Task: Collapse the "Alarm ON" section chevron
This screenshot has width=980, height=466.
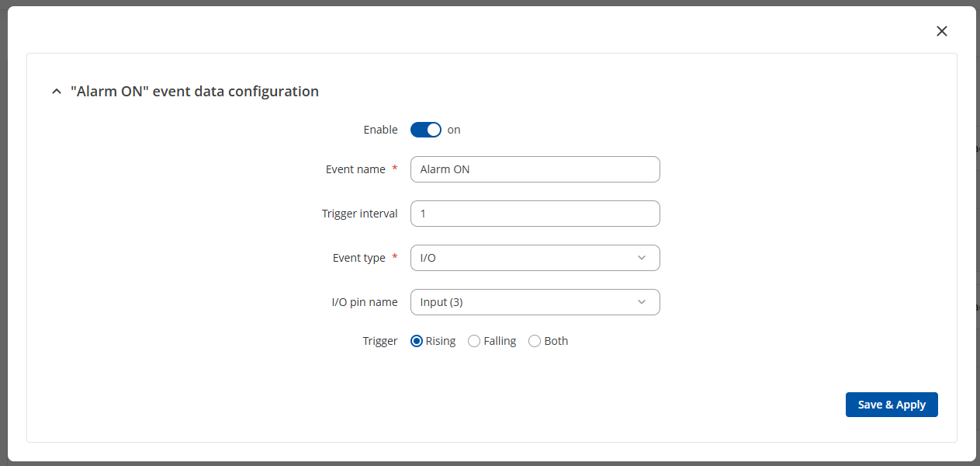Action: [x=56, y=92]
